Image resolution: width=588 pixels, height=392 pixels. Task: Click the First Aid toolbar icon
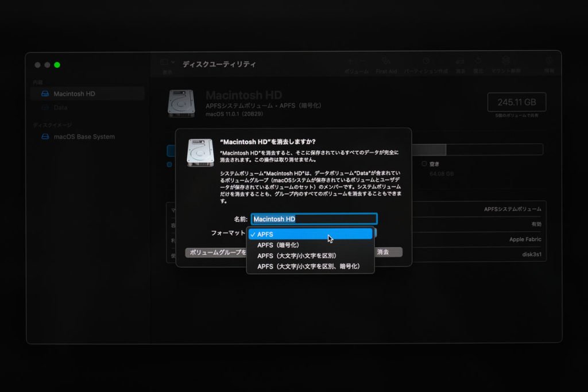386,61
